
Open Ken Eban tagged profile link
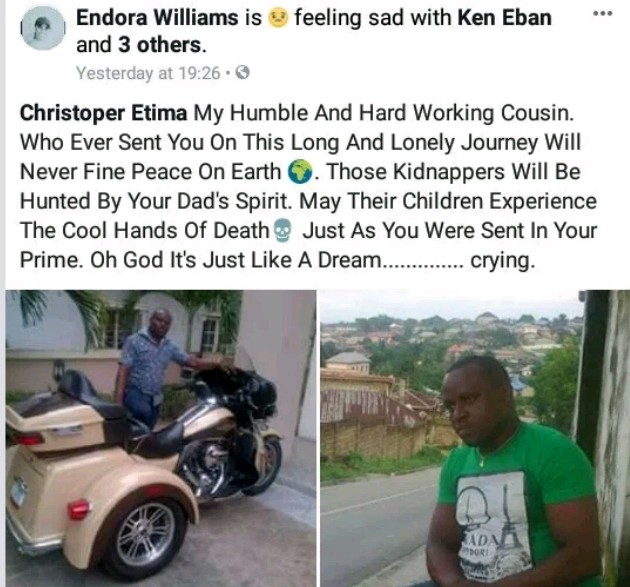click(504, 18)
